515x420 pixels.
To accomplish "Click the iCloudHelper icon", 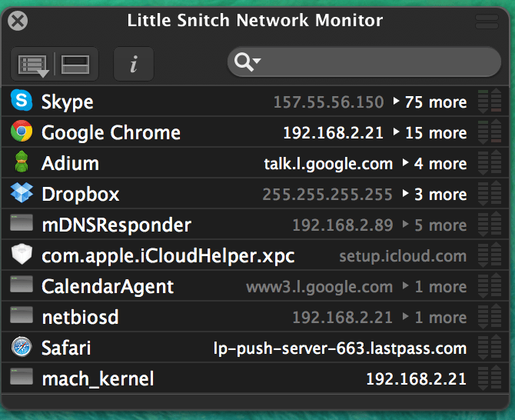I will pyautogui.click(x=22, y=255).
